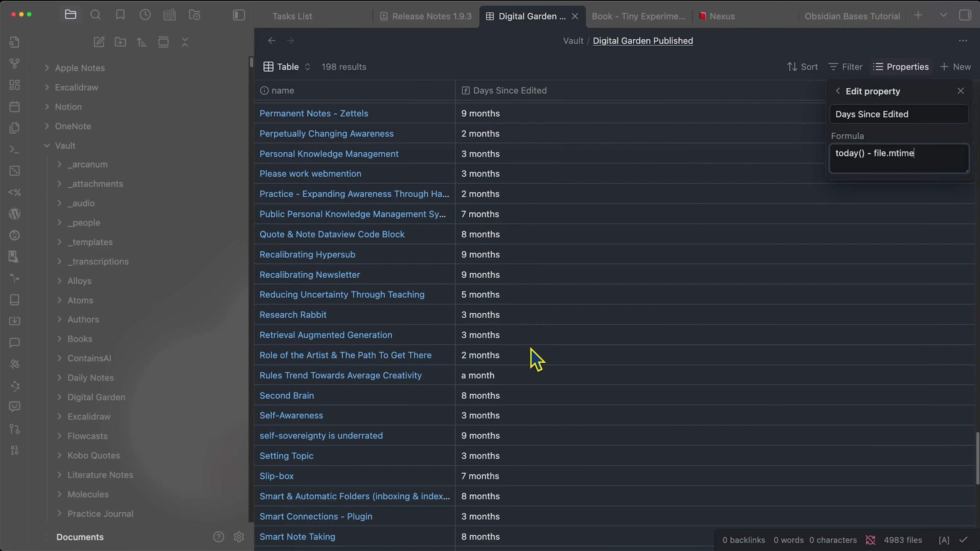
Task: Open Slip-box note link
Action: [276, 476]
